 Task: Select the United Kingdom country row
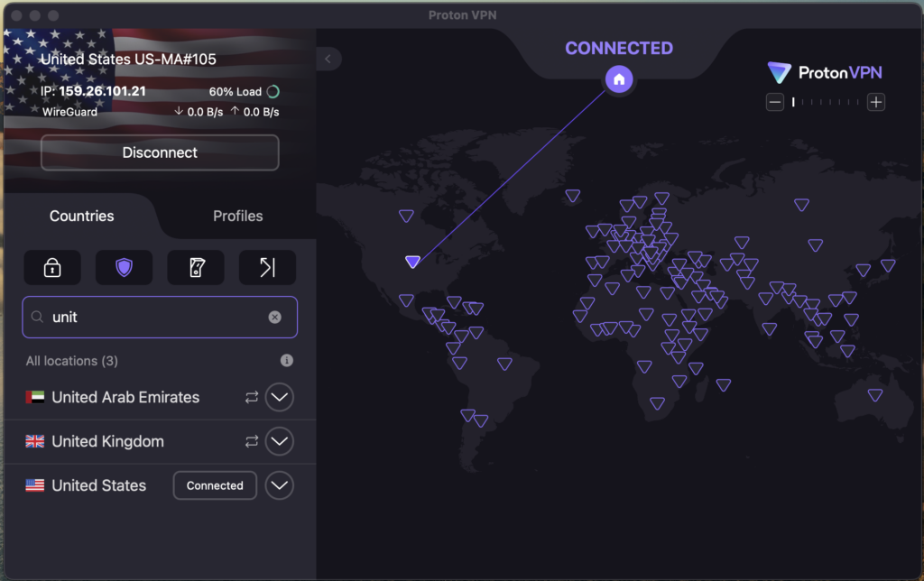point(160,441)
